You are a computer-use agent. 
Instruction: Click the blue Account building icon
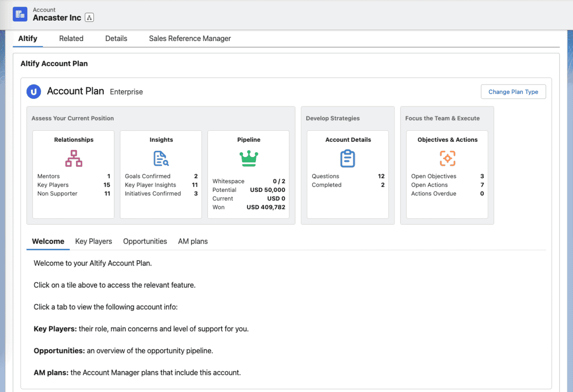20,14
